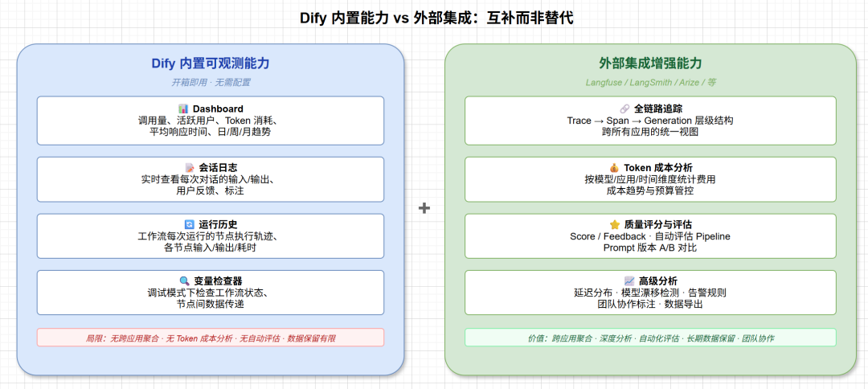Click the line '团队协作标注 · 数据导出'
The height and width of the screenshot is (389, 868).
pyautogui.click(x=650, y=305)
